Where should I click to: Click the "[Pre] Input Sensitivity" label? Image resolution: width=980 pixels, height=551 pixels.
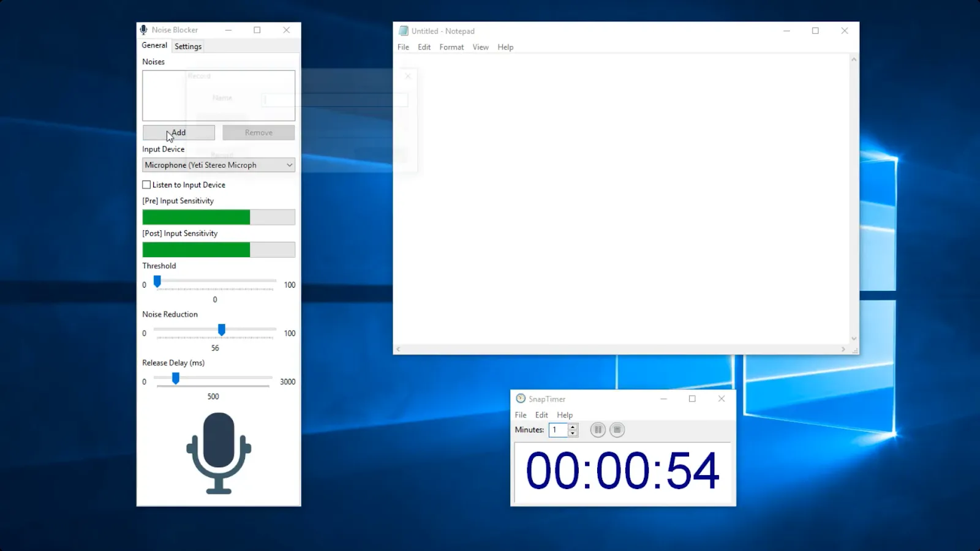[x=178, y=201]
